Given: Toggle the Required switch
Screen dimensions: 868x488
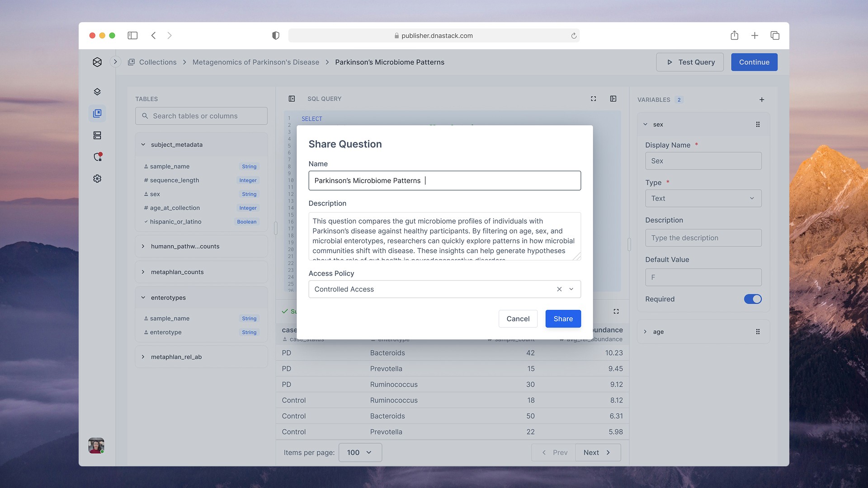Looking at the screenshot, I should [x=753, y=299].
